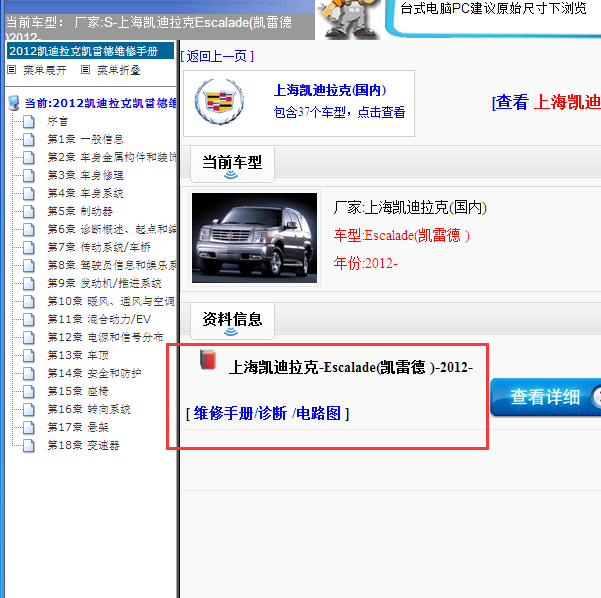The image size is (601, 598).
Task: Click the page icon beside 第2章 车身金属构件
Action: pyautogui.click(x=29, y=158)
